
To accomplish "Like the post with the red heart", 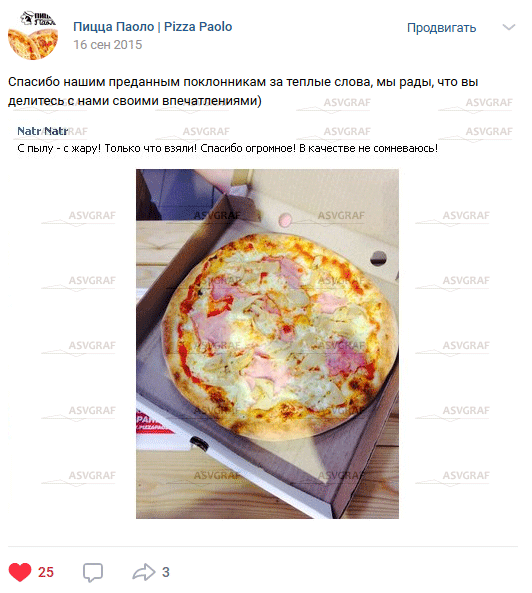I will tap(20, 572).
